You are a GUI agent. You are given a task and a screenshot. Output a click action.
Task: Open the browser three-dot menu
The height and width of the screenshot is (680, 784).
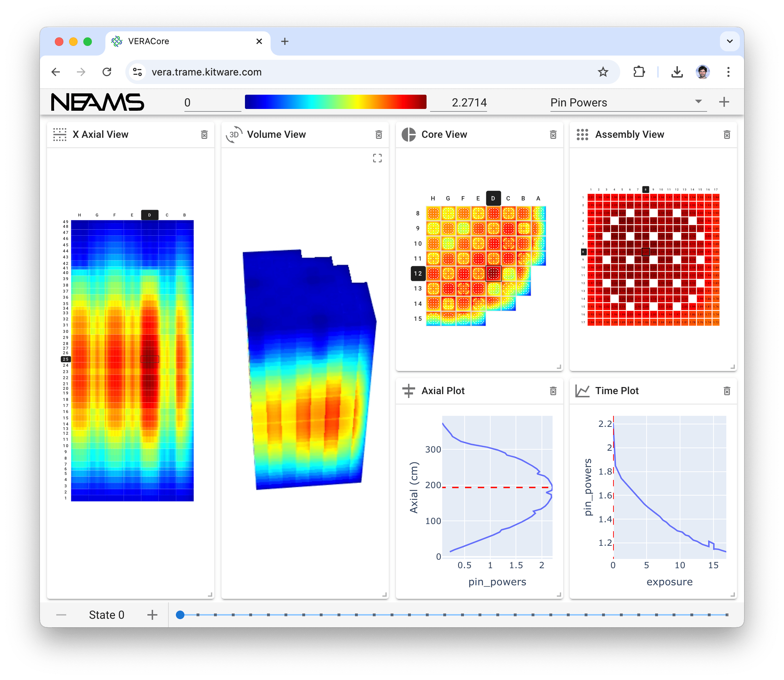tap(728, 72)
